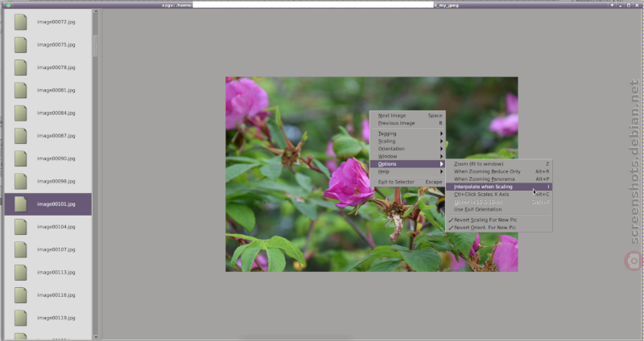Click the image00119.jpg filename text
This screenshot has width=644, height=341.
[56, 318]
